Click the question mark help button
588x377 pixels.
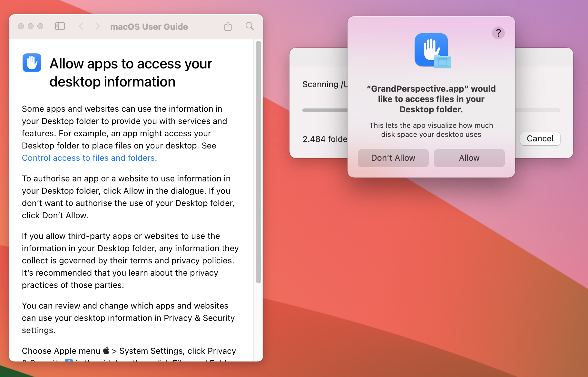498,33
